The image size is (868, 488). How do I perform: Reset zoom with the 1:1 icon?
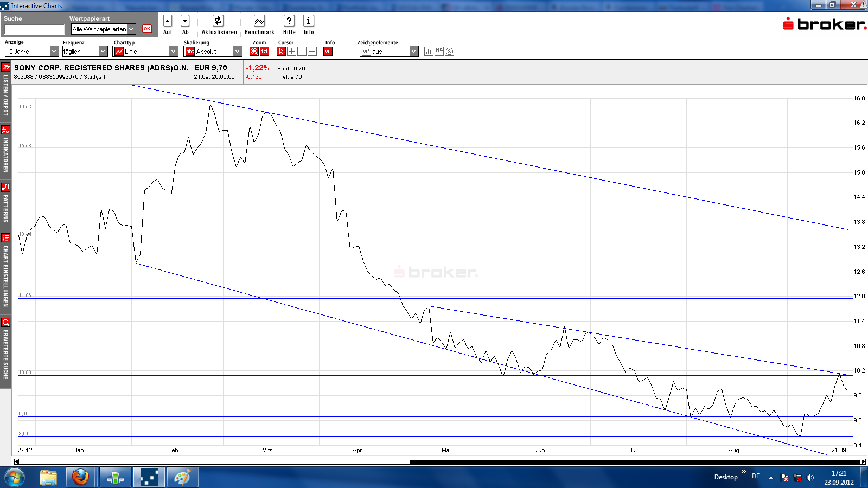(x=264, y=52)
